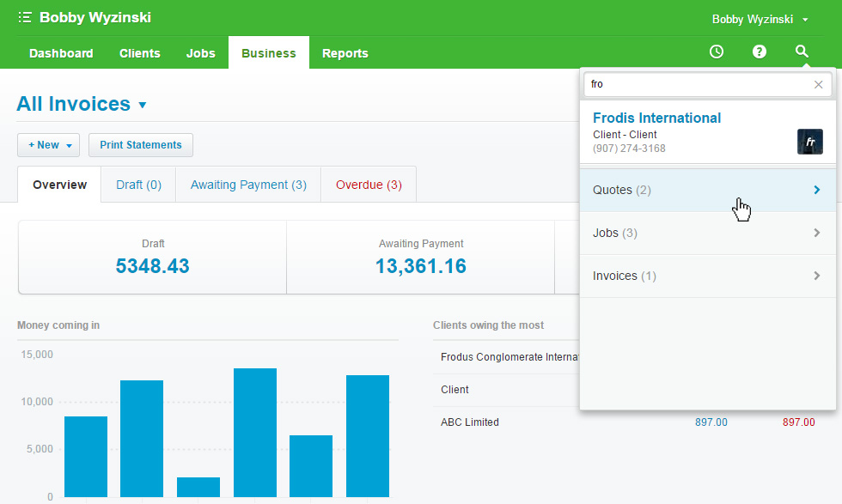Open the + New dropdown
Viewport: 842px width, 504px height.
tap(48, 144)
